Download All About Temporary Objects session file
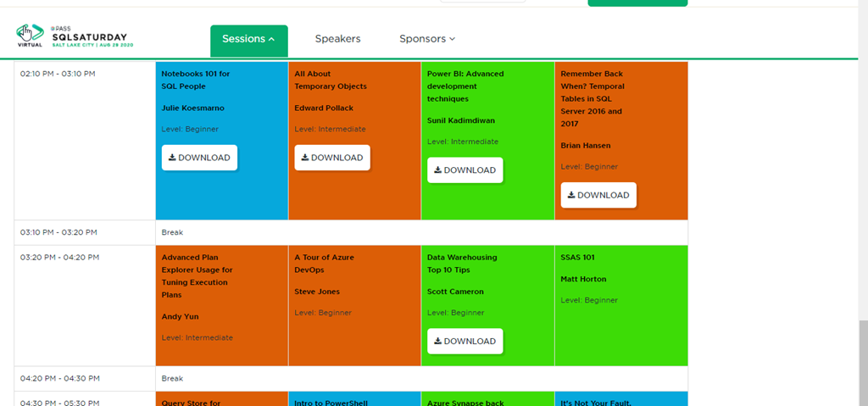This screenshot has width=868, height=406. (x=332, y=158)
